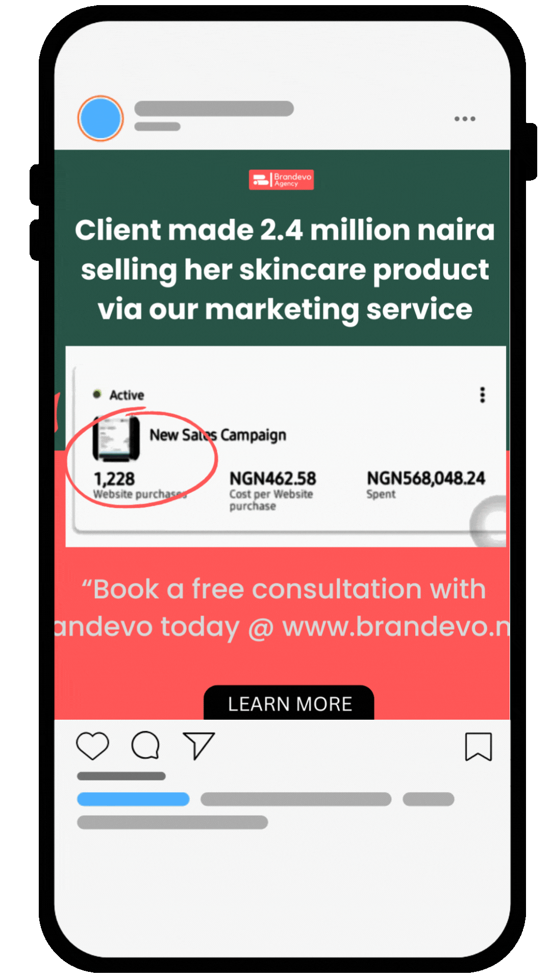This screenshot has width=551, height=980.
Task: Share post with paper plane icon
Action: click(198, 746)
